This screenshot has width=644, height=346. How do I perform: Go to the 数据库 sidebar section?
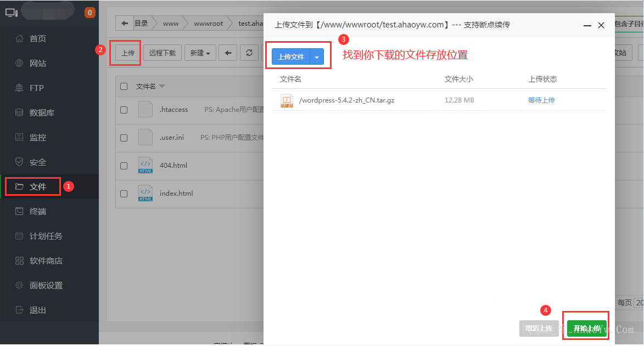click(41, 113)
